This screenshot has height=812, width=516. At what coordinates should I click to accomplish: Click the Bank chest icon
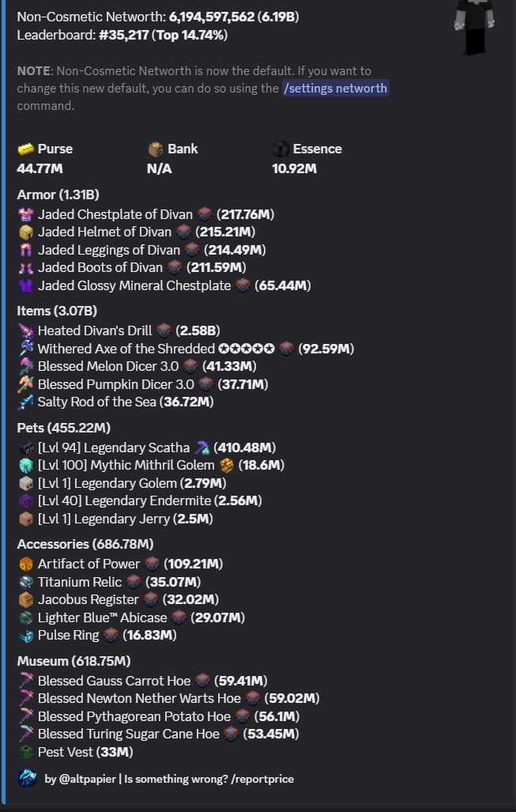tap(156, 149)
